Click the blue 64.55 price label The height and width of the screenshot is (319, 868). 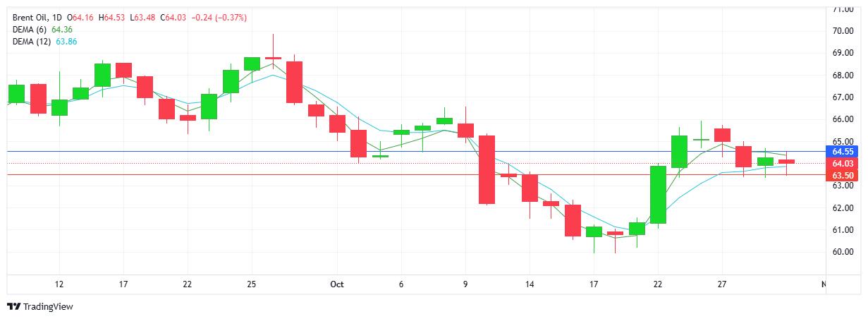pos(843,152)
